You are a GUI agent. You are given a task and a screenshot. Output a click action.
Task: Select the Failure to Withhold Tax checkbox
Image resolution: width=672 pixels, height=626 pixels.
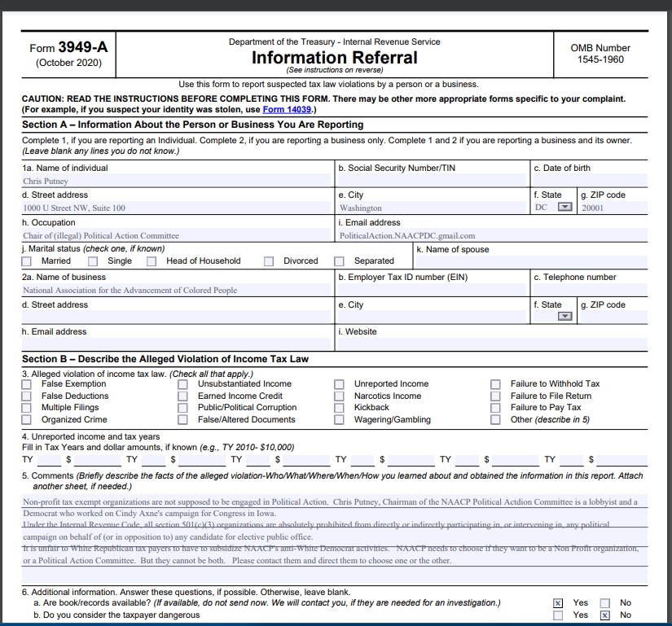coord(495,384)
